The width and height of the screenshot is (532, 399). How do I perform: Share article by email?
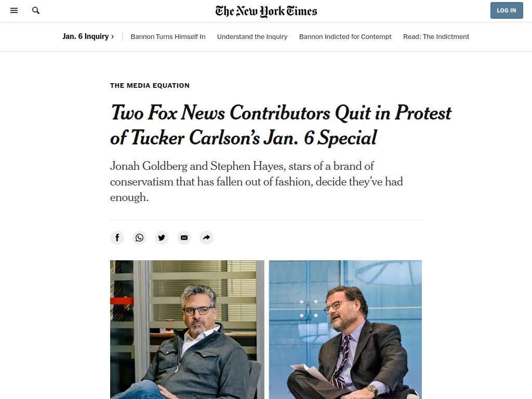pyautogui.click(x=184, y=237)
